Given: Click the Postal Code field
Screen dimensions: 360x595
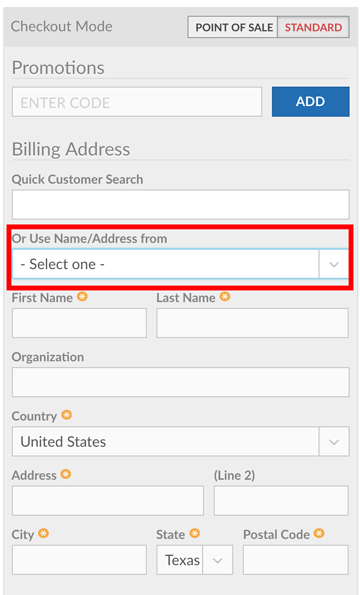Looking at the screenshot, I should coord(296,560).
